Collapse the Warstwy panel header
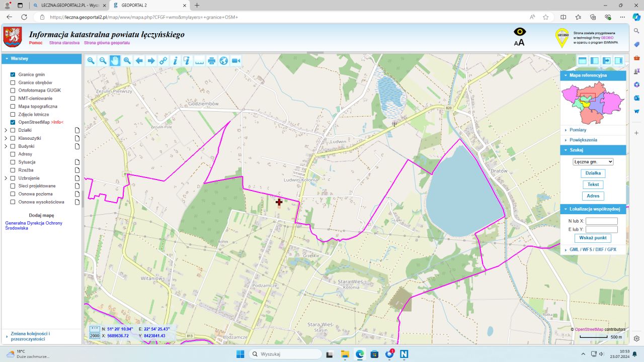This screenshot has width=644, height=362. 41,59
